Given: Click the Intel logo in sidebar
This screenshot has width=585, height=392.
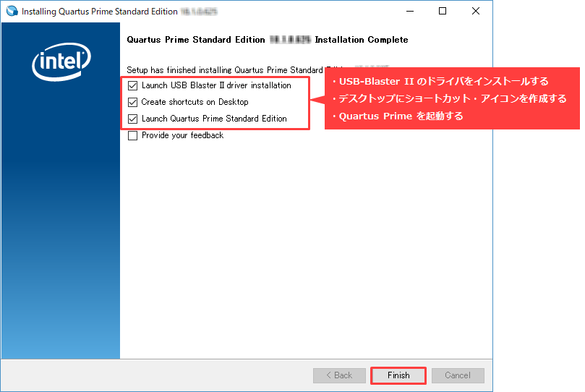Looking at the screenshot, I should click(x=61, y=61).
